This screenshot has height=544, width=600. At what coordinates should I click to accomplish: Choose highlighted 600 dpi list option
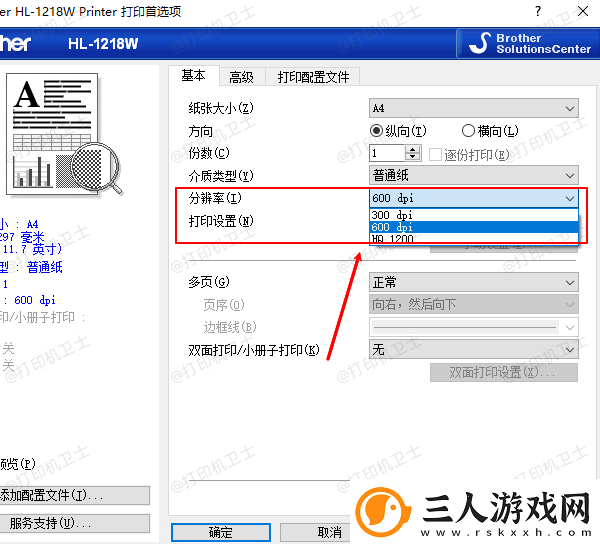474,227
